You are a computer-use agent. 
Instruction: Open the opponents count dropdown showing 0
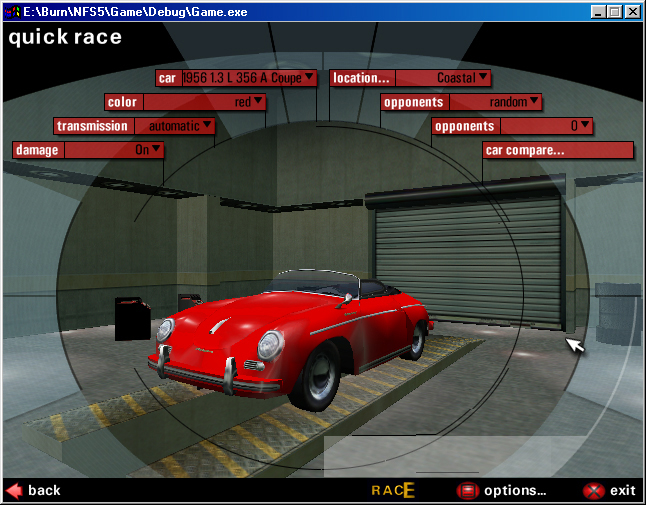click(x=546, y=126)
